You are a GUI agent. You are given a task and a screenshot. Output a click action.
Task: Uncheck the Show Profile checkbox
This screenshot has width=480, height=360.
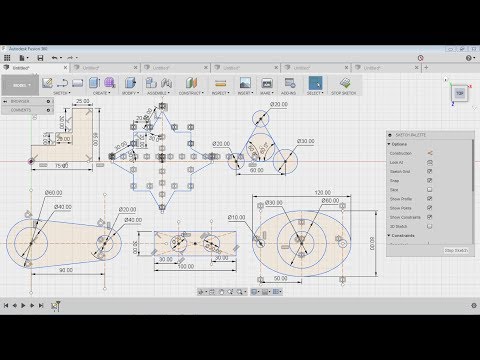[430, 199]
